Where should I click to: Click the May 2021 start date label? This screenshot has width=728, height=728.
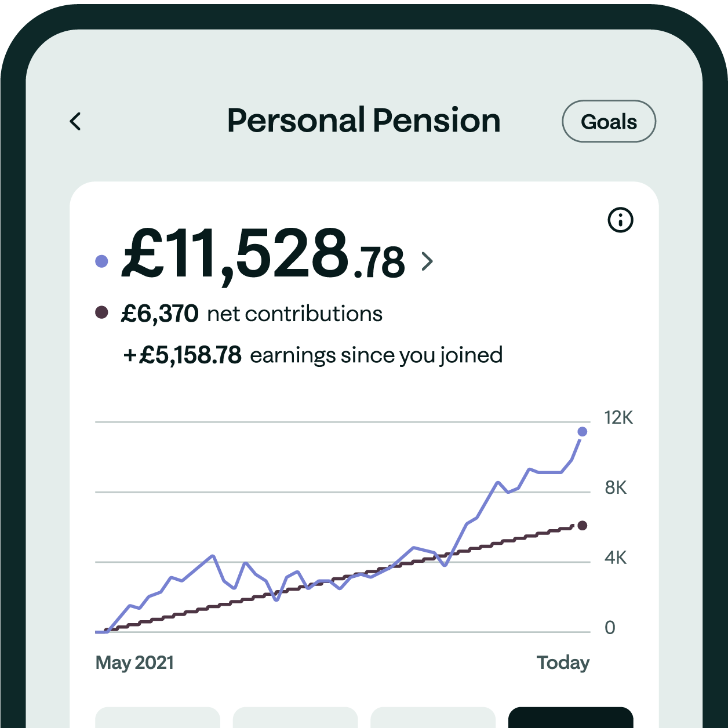[134, 663]
